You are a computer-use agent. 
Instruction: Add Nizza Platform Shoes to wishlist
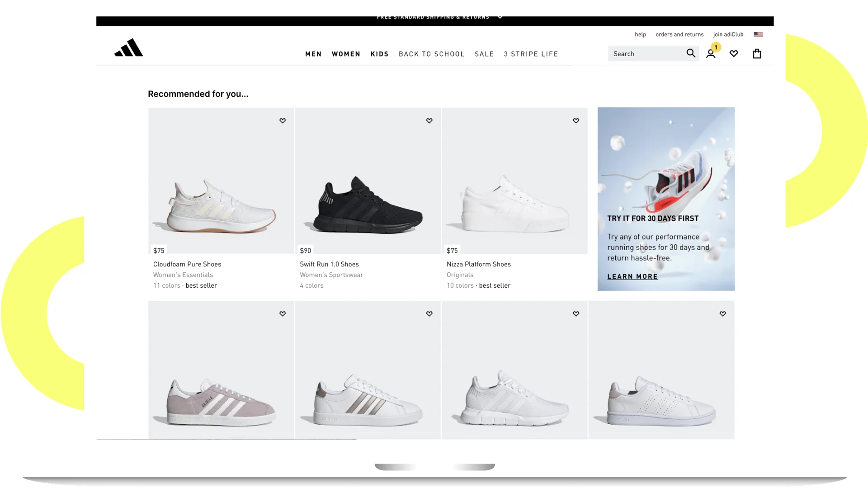point(576,121)
